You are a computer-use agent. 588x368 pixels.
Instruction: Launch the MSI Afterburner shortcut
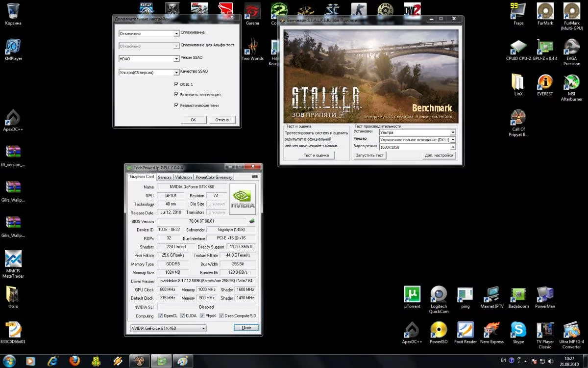tap(571, 83)
